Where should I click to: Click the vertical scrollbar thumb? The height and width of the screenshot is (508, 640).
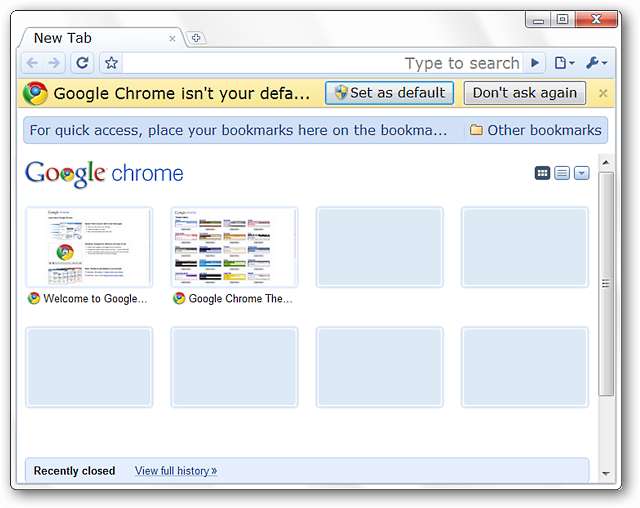click(x=606, y=284)
